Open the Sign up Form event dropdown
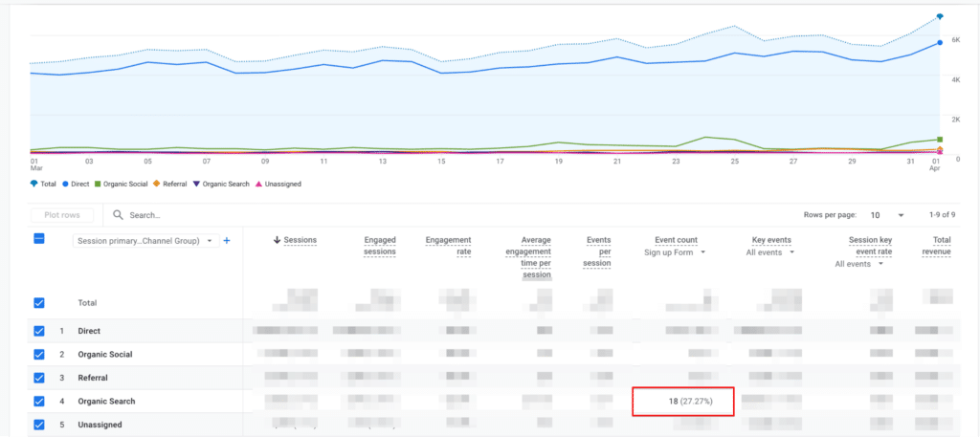 (675, 252)
